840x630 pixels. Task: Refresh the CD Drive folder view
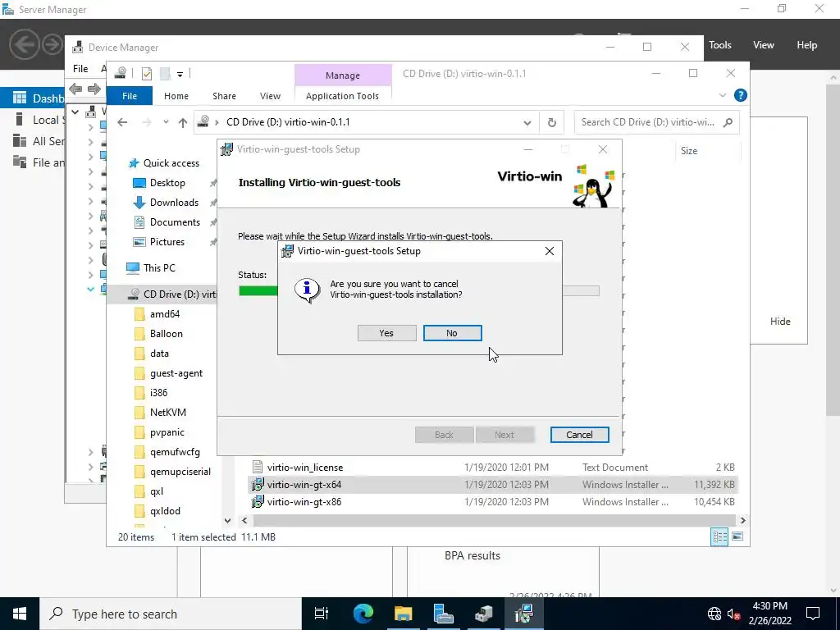pyautogui.click(x=552, y=123)
